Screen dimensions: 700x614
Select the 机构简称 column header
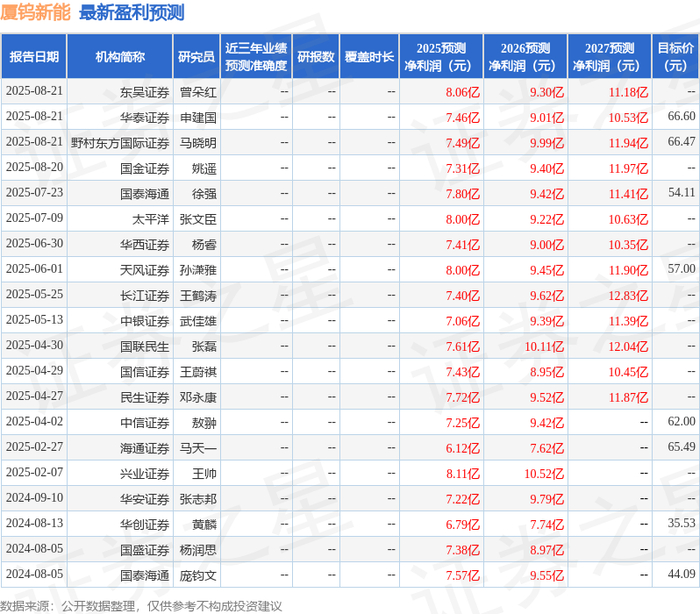click(x=120, y=57)
